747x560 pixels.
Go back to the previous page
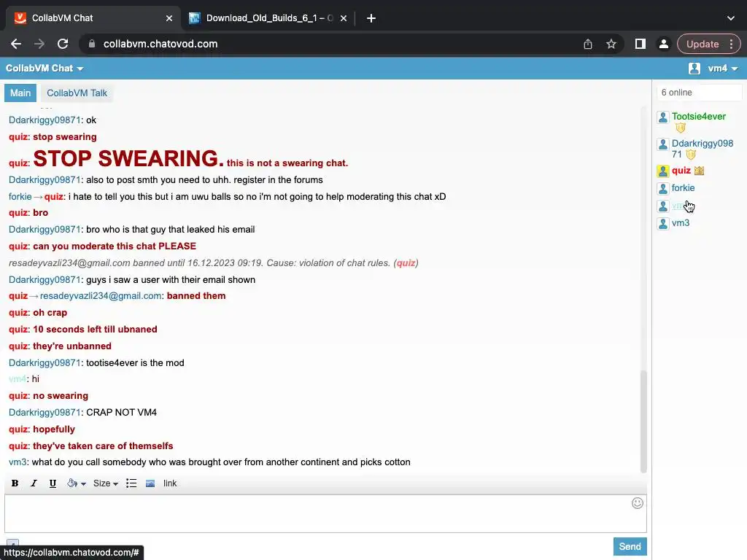(16, 44)
